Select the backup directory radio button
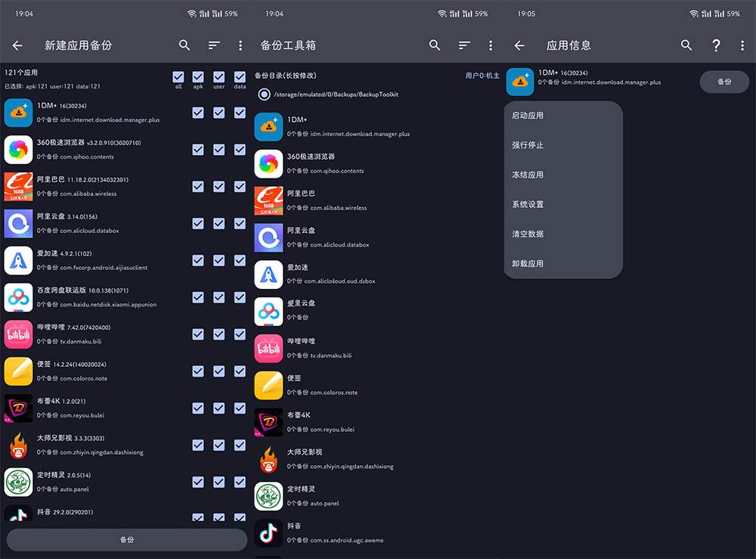756x559 pixels. click(264, 95)
